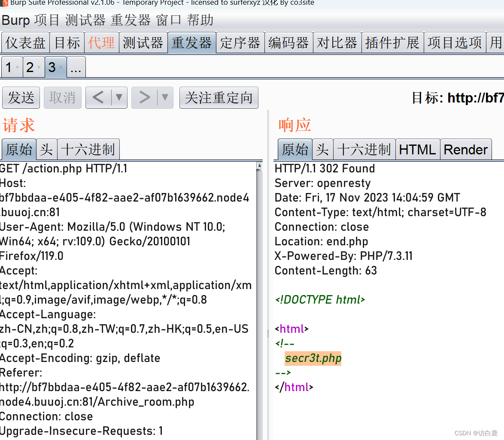504x440 pixels.
Task: Go back with the < history button
Action: (x=98, y=98)
